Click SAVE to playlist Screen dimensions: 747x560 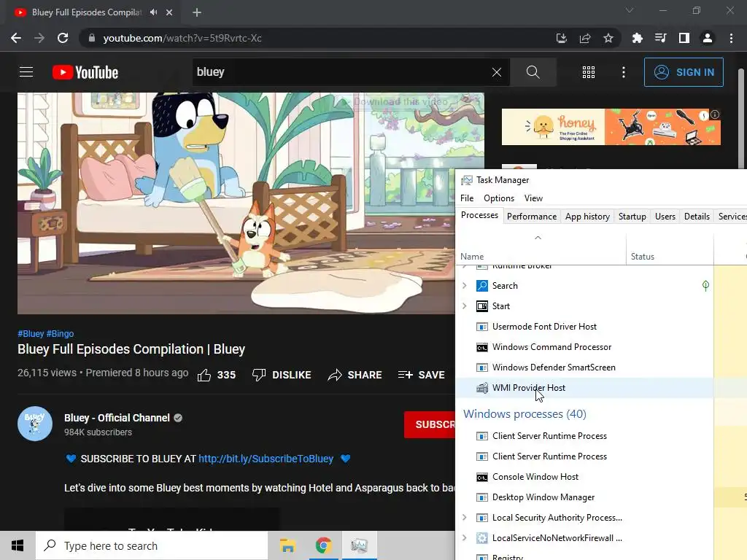421,375
